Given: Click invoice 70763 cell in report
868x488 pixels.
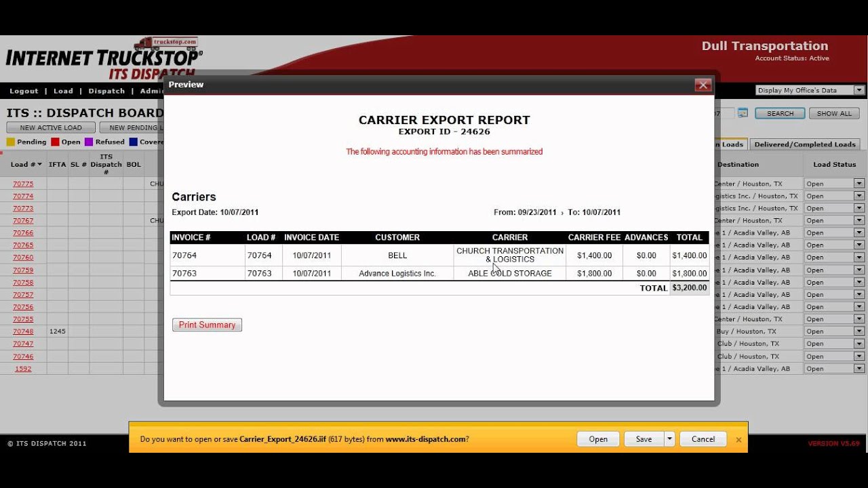Looking at the screenshot, I should pyautogui.click(x=207, y=274).
